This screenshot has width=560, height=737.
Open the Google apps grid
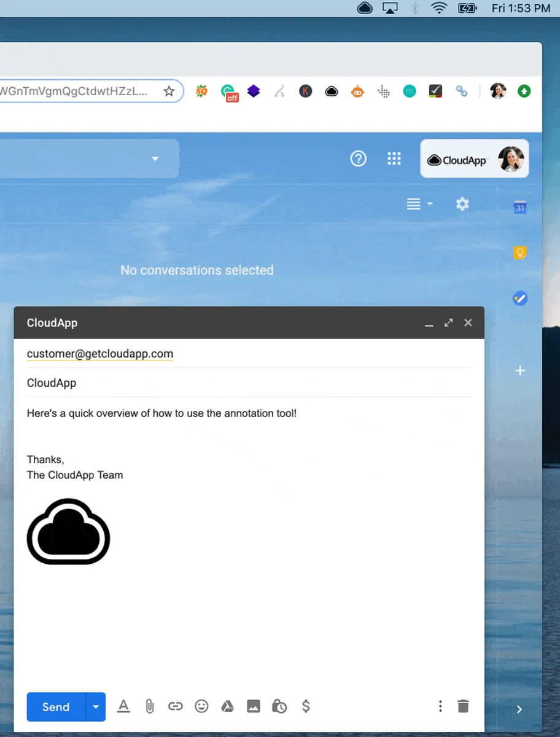tap(394, 158)
